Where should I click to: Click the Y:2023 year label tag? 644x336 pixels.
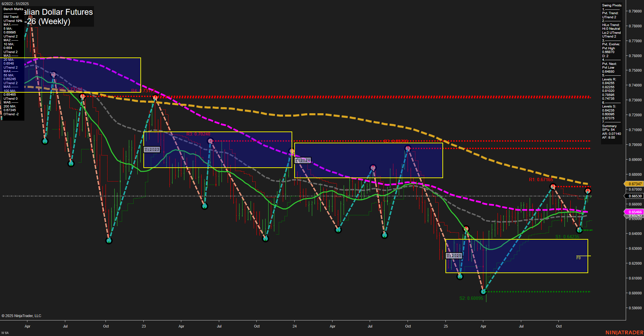coord(152,149)
